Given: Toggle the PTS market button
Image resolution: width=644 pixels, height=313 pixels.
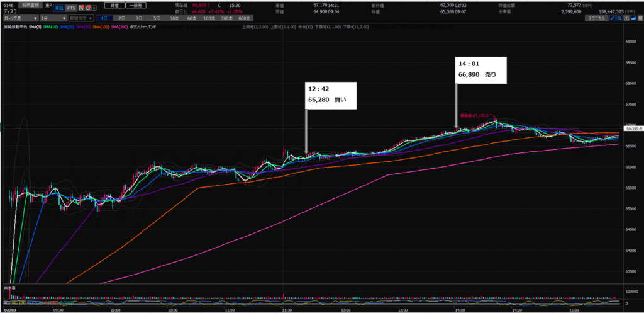Looking at the screenshot, I should click(x=70, y=9).
